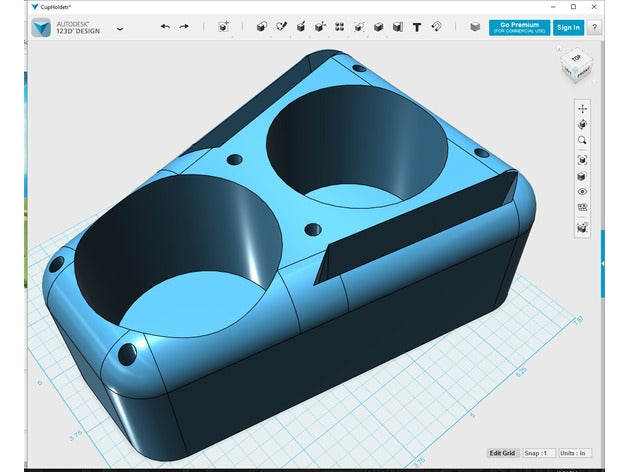
Task: Click the Fit to view icon
Action: click(x=582, y=160)
